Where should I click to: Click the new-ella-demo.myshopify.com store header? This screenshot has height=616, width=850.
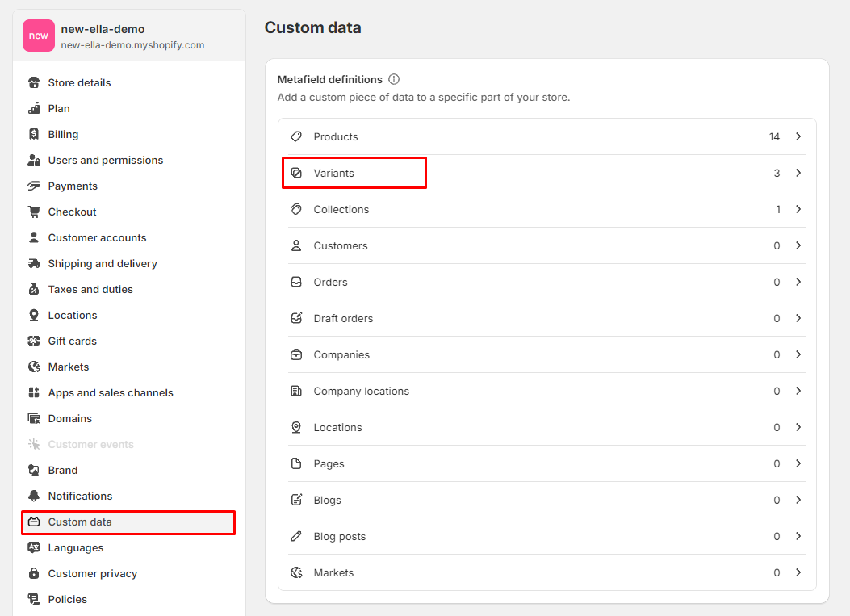point(132,45)
